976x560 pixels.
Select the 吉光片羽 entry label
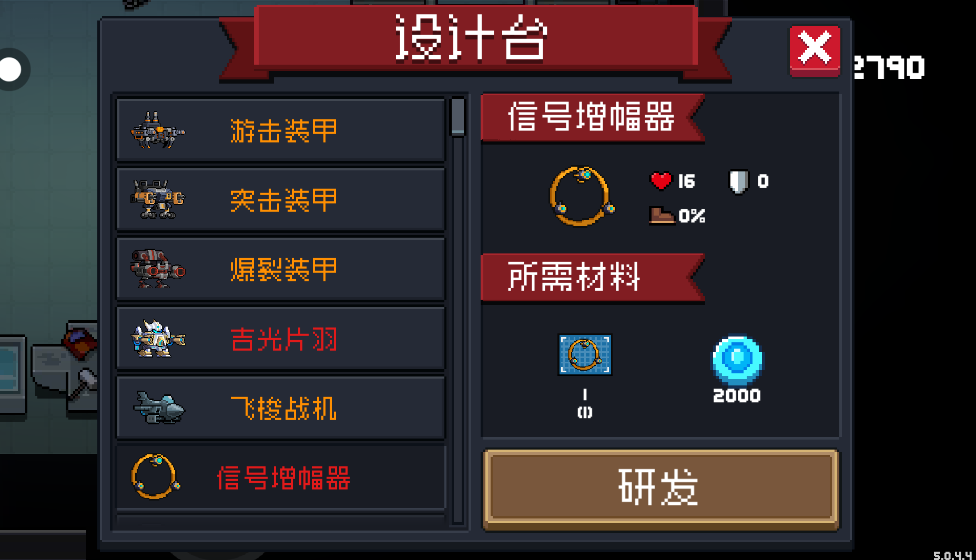(x=284, y=339)
